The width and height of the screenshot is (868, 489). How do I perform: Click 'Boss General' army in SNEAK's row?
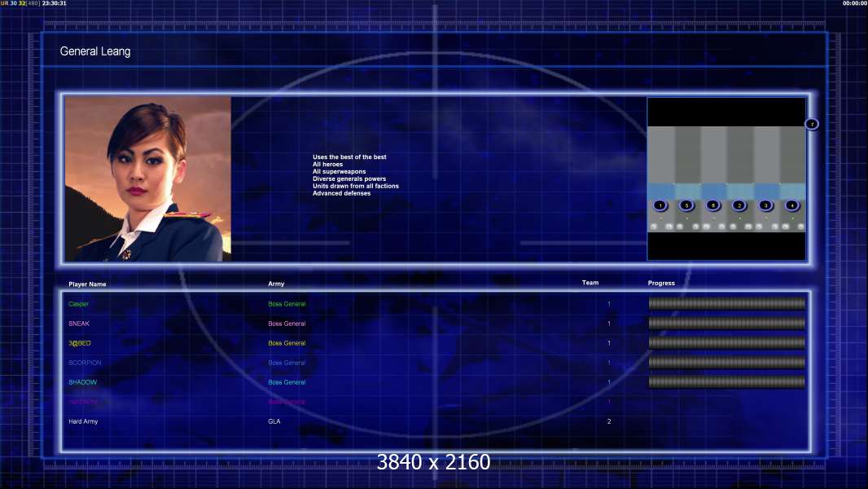(287, 324)
